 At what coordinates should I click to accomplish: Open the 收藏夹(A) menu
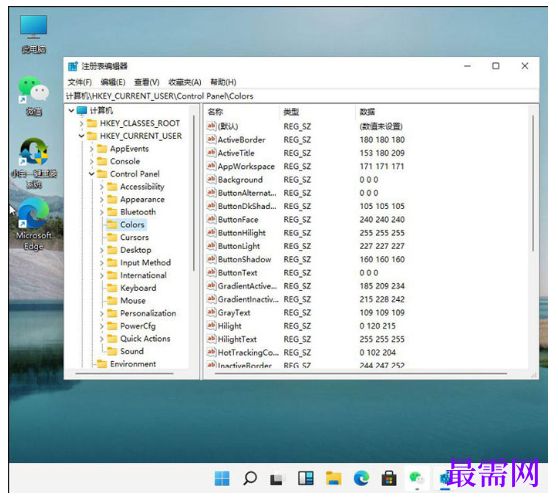click(x=185, y=82)
